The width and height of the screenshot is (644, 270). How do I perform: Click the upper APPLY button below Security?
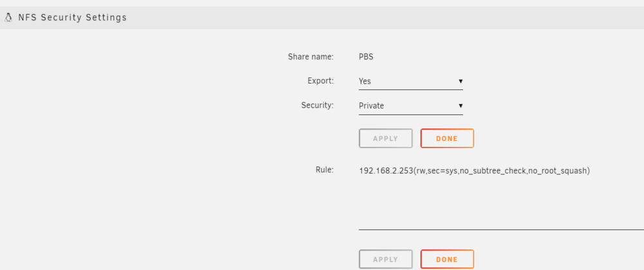click(385, 138)
